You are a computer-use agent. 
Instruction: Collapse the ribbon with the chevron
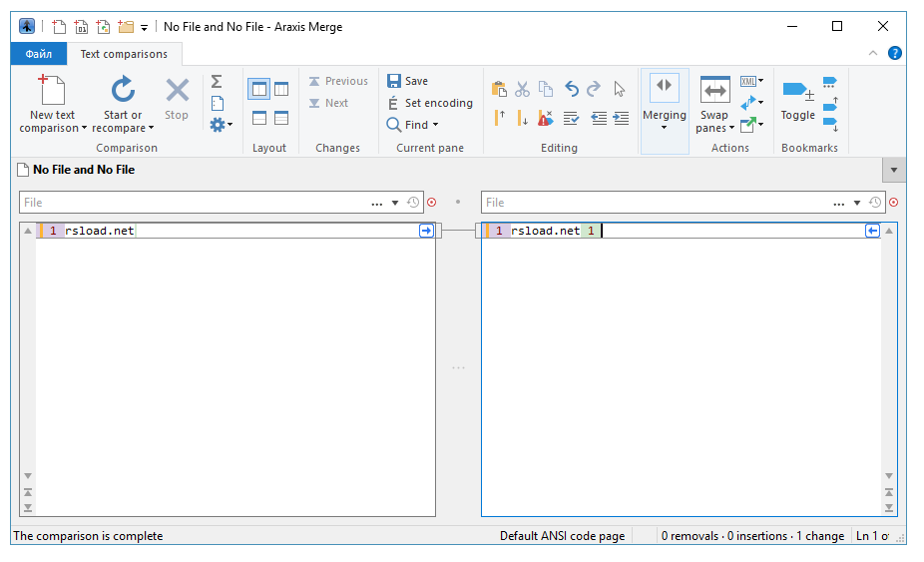tap(873, 53)
